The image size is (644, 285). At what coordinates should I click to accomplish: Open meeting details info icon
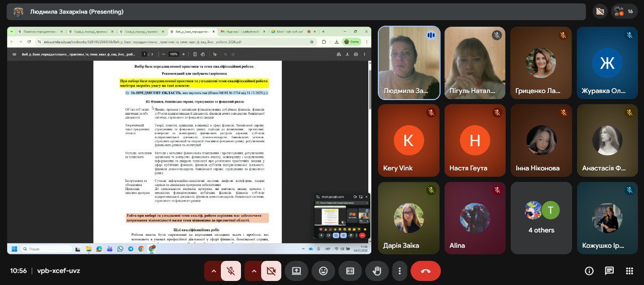click(x=589, y=271)
